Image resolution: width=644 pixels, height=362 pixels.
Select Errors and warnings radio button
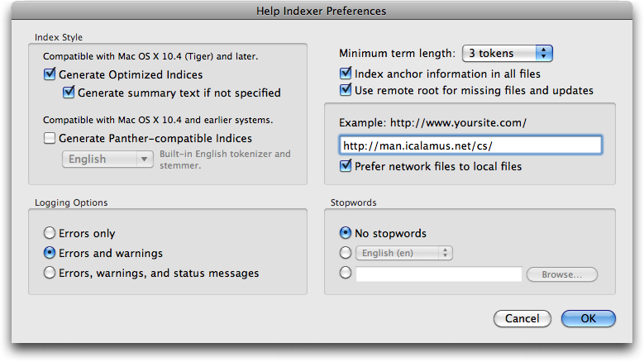point(50,253)
